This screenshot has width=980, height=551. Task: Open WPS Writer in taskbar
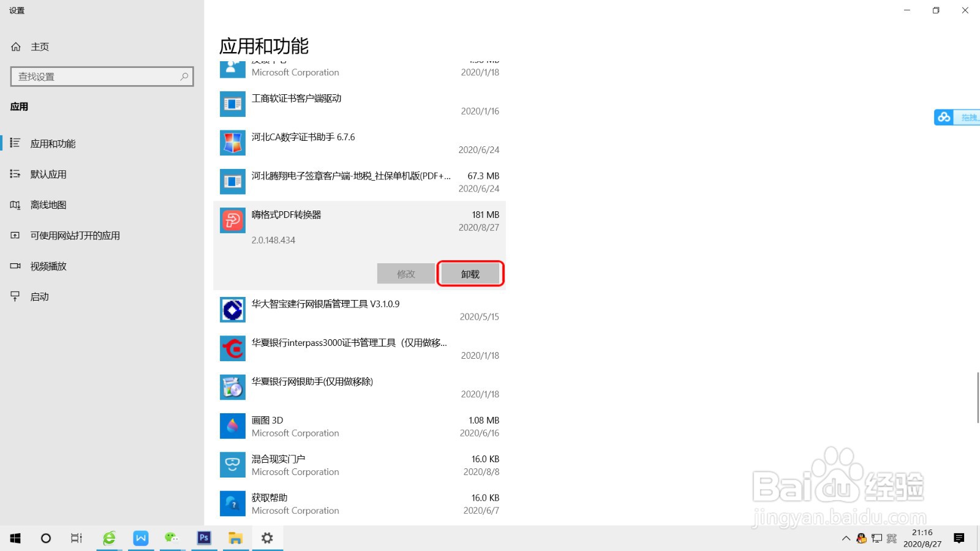141,538
